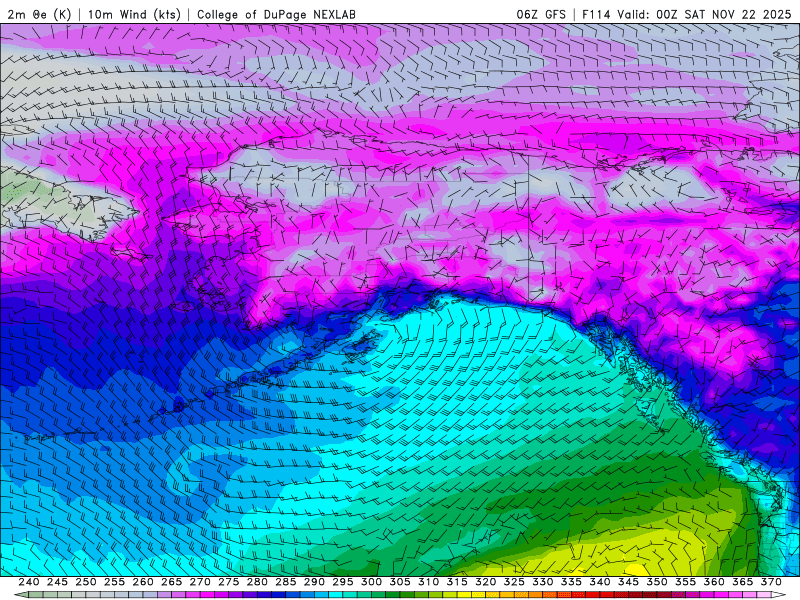Select the 350 value on the color scale
Image resolution: width=800 pixels, height=600 pixels.
pos(657,582)
